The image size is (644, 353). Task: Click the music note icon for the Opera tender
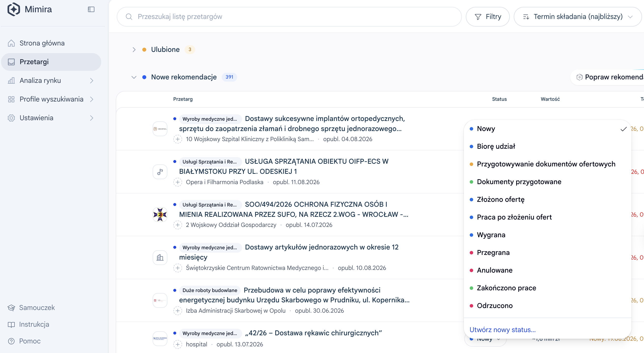[x=160, y=172]
